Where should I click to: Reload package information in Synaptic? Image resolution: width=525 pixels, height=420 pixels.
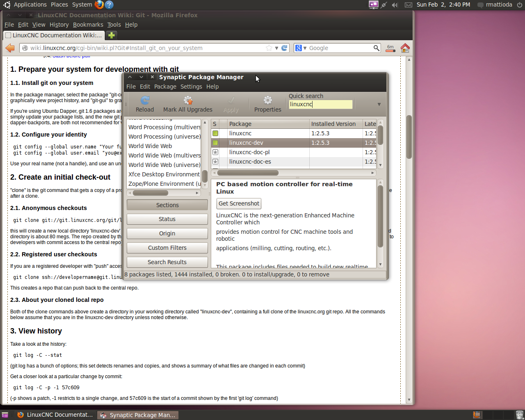[x=145, y=104]
